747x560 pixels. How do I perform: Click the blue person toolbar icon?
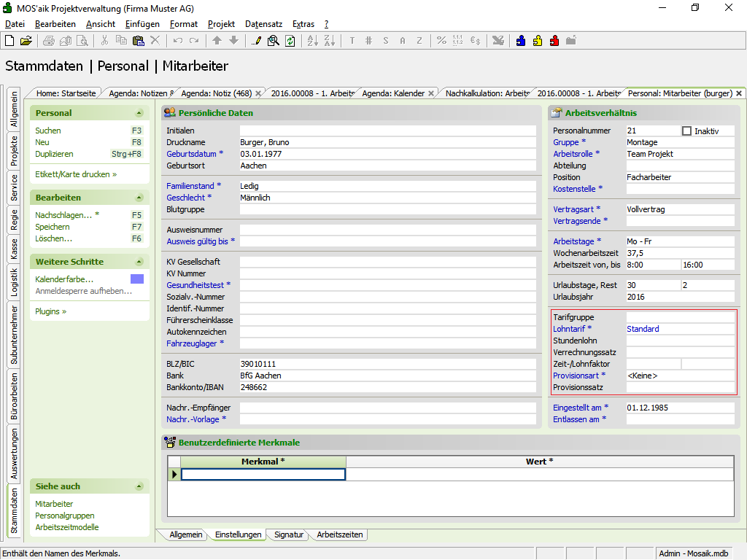tap(521, 41)
